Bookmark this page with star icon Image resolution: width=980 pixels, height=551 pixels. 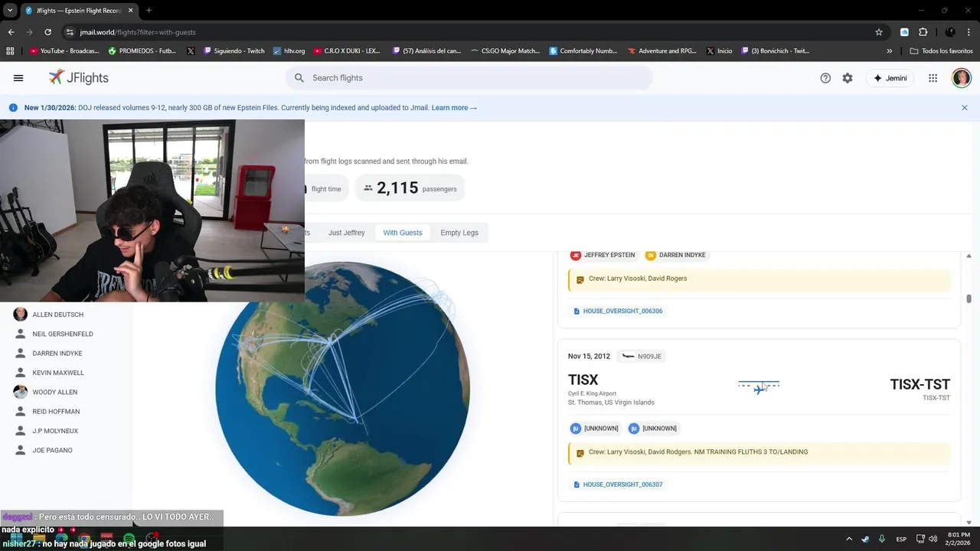[879, 32]
